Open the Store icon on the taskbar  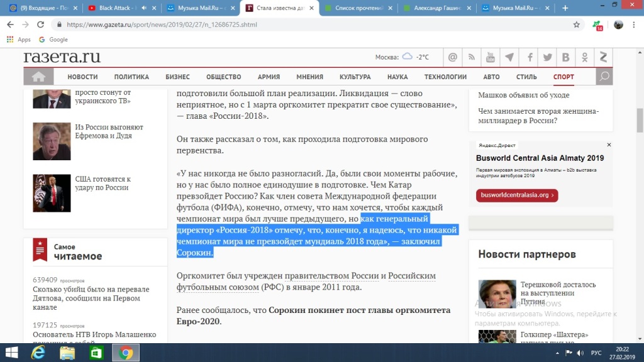pos(96,353)
